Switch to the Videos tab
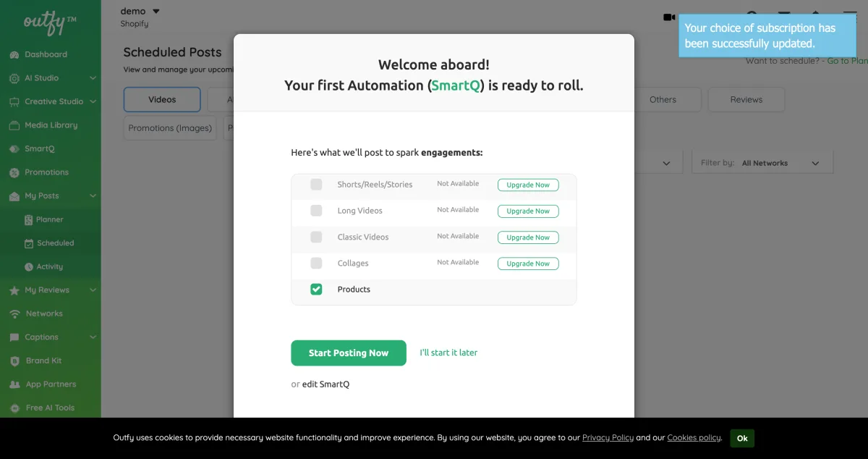The width and height of the screenshot is (868, 459). coord(162,100)
